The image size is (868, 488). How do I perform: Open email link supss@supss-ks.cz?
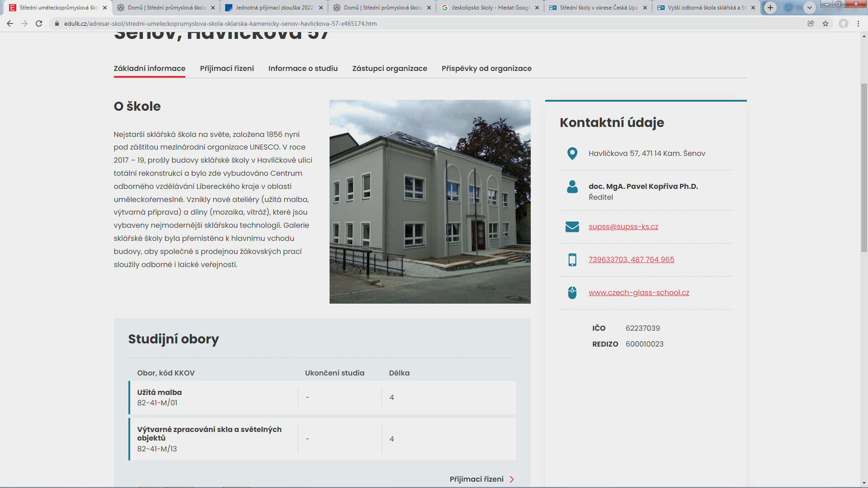tap(623, 227)
